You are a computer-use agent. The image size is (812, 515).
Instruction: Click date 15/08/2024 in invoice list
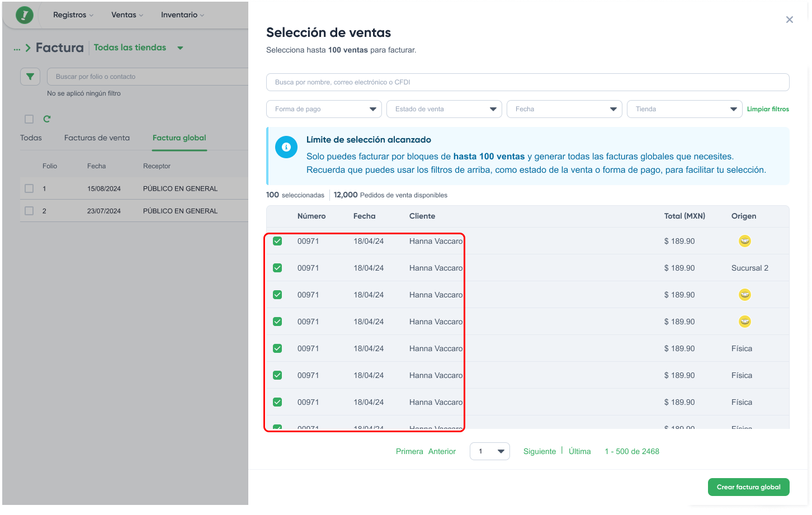point(104,188)
